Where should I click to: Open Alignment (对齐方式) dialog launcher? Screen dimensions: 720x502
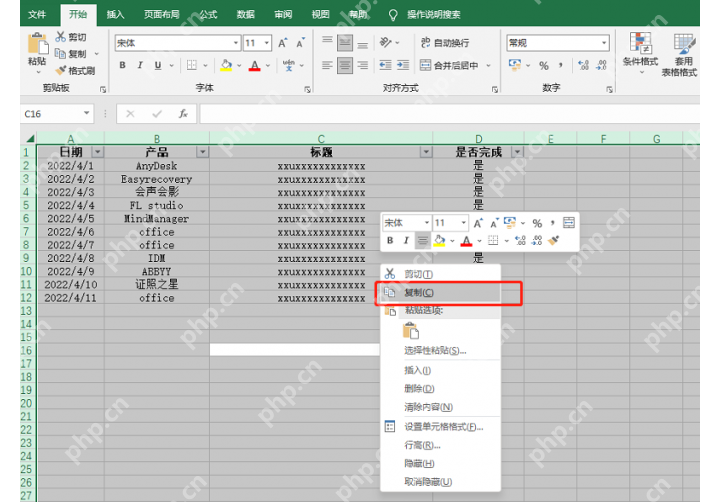[495, 90]
